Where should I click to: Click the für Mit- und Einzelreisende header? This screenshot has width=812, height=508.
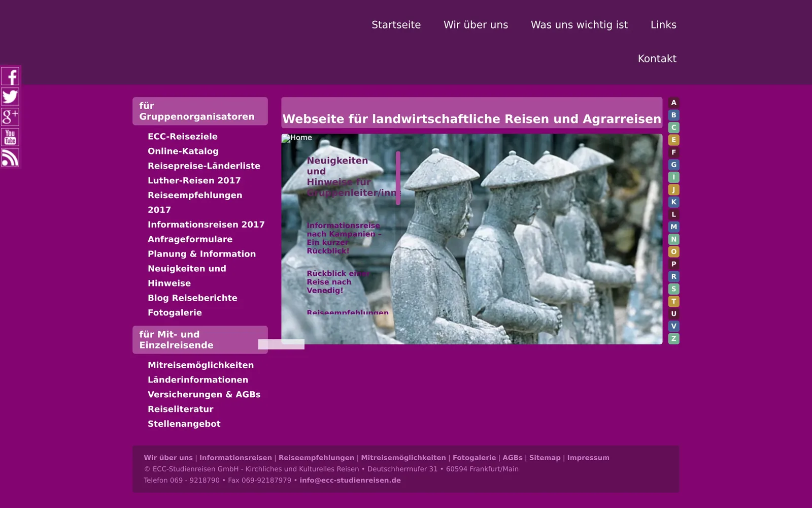point(200,340)
